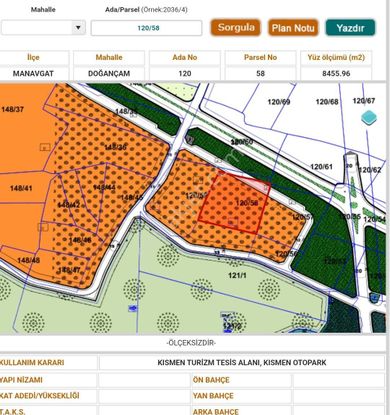Select parcel 120/61 near the roundabout

[x=321, y=166]
